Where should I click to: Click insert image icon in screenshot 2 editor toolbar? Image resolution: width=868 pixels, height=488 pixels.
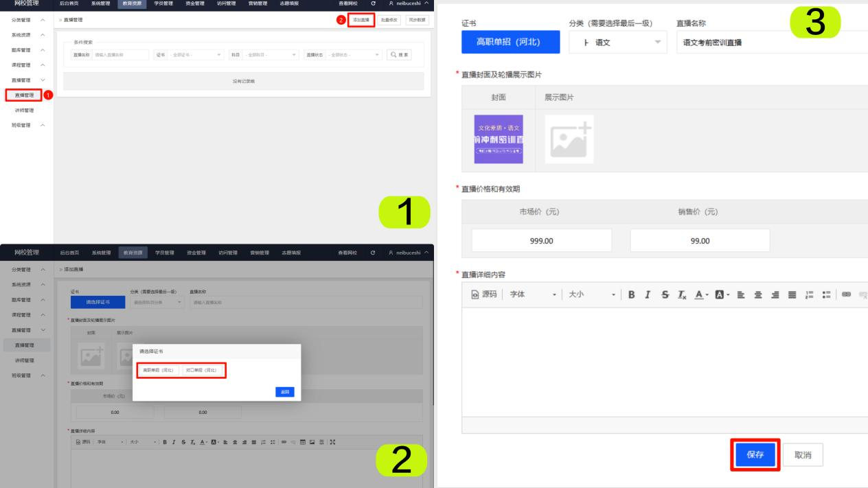click(312, 443)
